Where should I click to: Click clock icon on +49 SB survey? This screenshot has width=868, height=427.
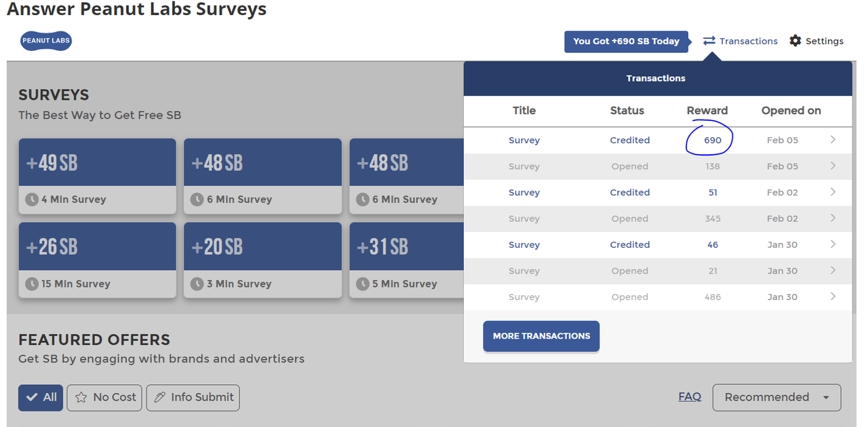pos(32,200)
